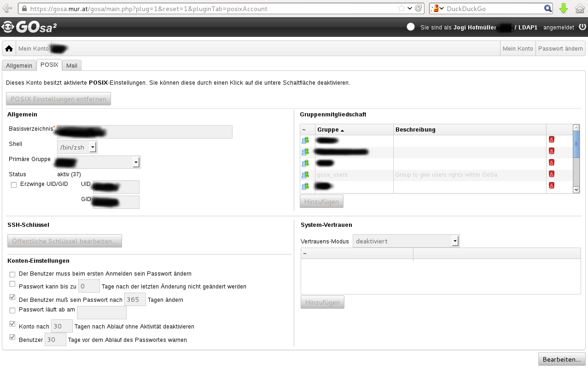Switch to the Allgemein tab

click(19, 65)
